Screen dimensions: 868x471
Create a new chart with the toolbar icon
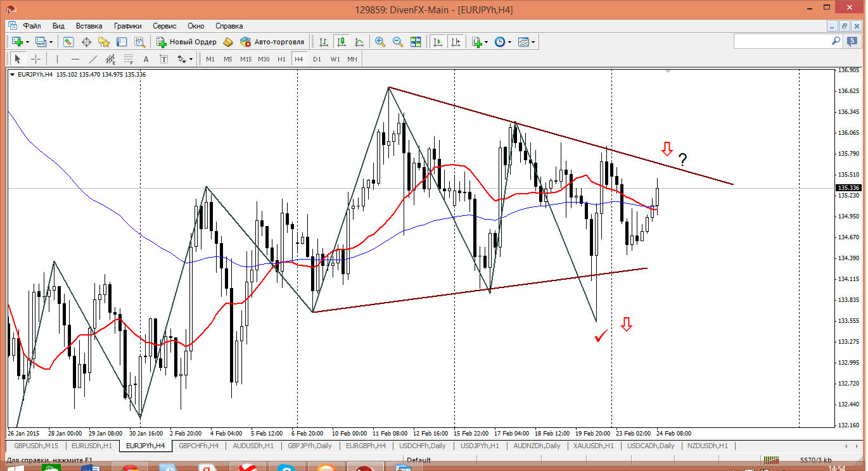(x=16, y=42)
